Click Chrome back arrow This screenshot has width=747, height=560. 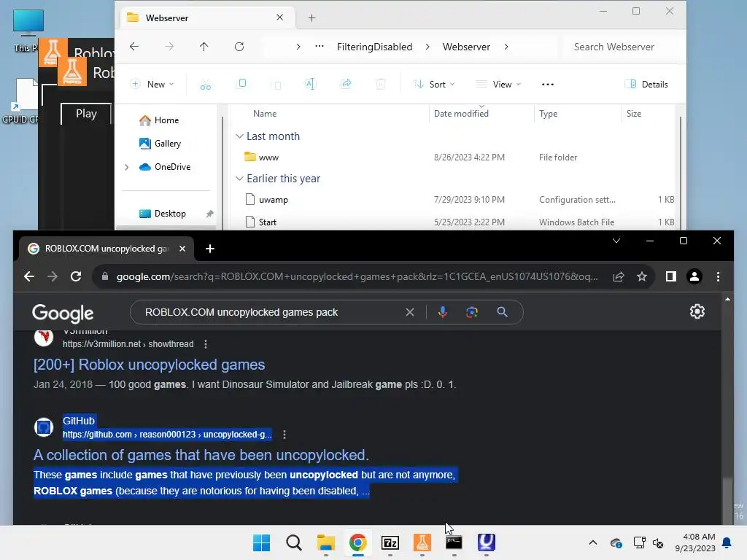coord(29,276)
